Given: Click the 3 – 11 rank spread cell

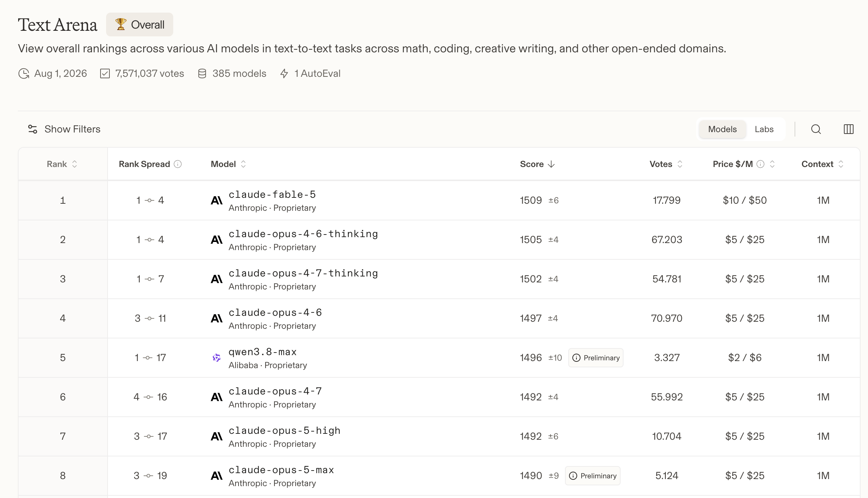Looking at the screenshot, I should [150, 318].
